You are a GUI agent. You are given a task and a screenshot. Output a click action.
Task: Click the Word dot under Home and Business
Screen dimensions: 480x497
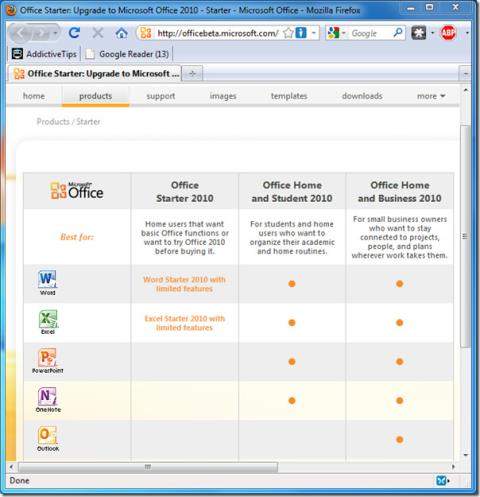(x=400, y=284)
